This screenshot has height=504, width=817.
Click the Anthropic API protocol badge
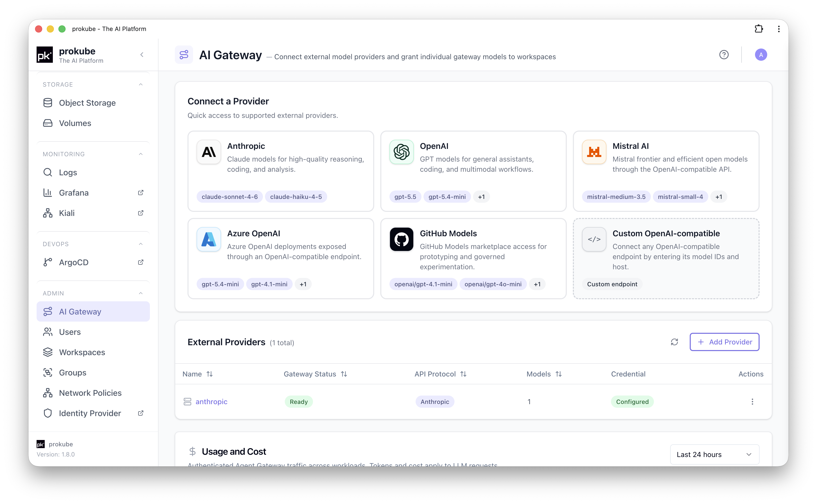(435, 402)
